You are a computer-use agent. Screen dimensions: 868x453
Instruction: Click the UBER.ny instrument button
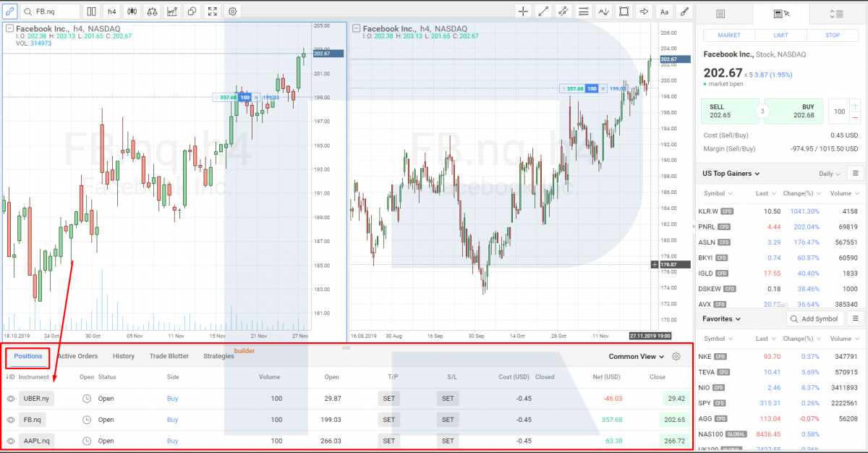point(36,398)
